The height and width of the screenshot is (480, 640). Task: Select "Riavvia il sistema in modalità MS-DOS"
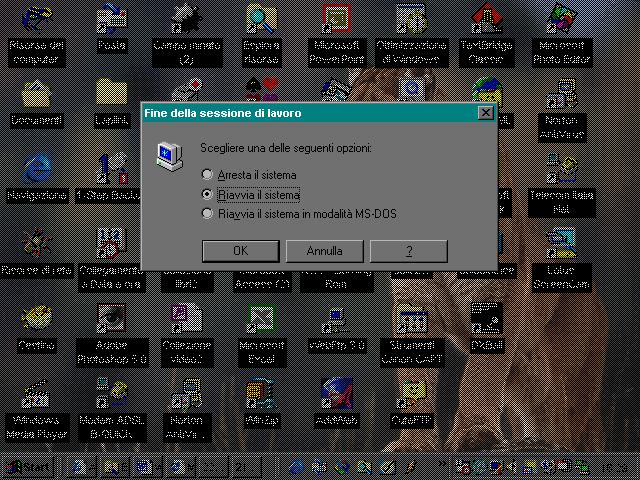point(208,214)
